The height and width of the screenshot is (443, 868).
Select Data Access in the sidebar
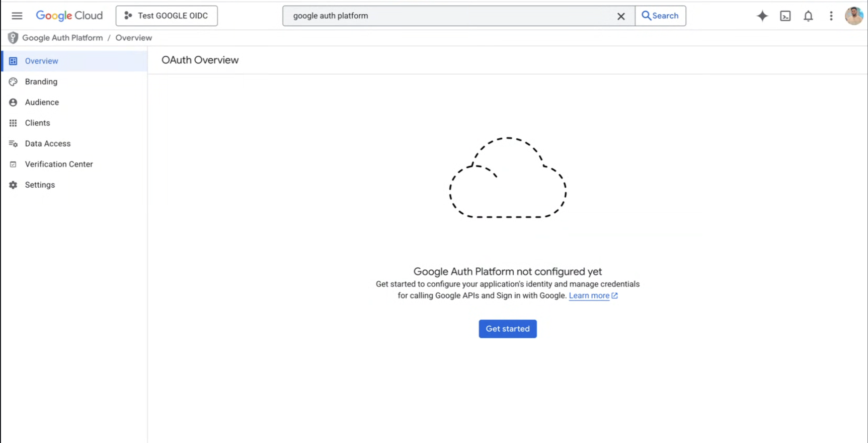(x=48, y=143)
